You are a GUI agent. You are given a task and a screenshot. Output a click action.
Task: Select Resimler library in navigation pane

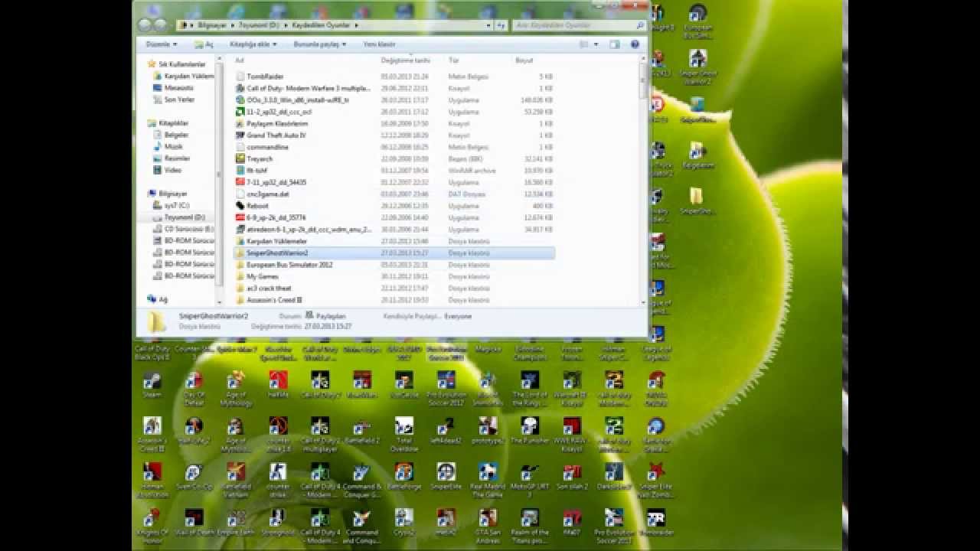pos(177,158)
